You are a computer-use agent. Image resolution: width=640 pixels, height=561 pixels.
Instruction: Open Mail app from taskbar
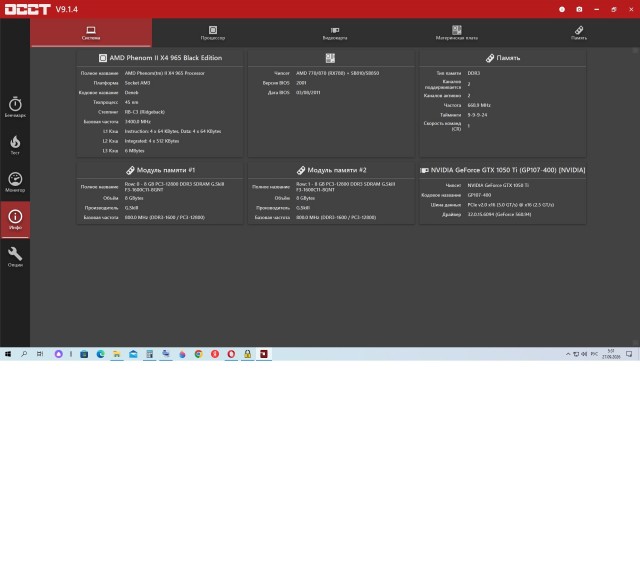coord(133,354)
